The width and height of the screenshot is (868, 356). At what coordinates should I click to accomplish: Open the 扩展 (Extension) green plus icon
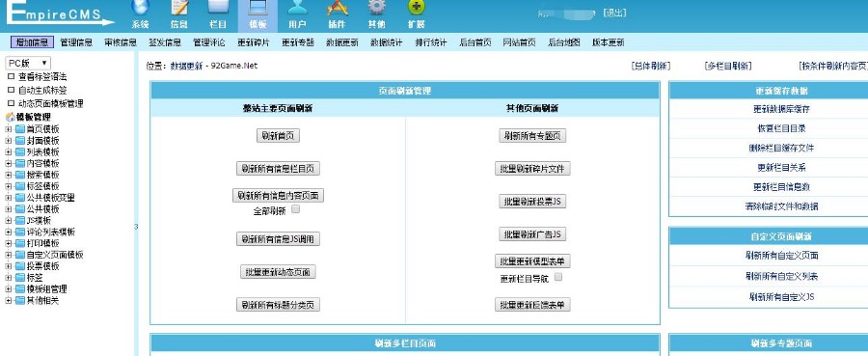[x=417, y=7]
